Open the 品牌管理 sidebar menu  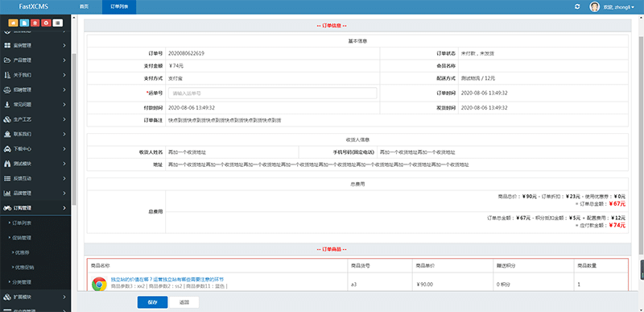pos(35,193)
